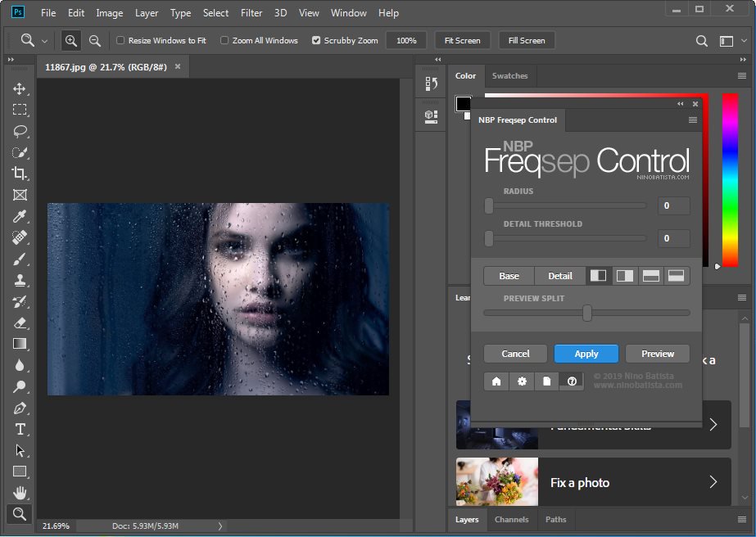Select bottom-half split preview layout
The image size is (756, 537).
[677, 276]
